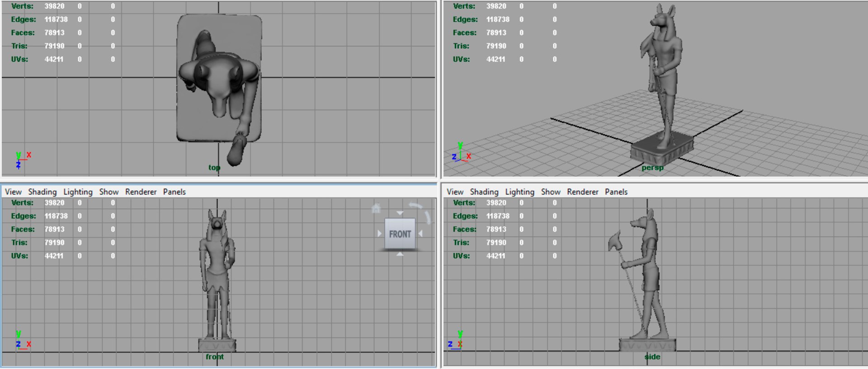The height and width of the screenshot is (369, 868).
Task: Click the FRONT face of the ViewCube
Action: [x=400, y=234]
